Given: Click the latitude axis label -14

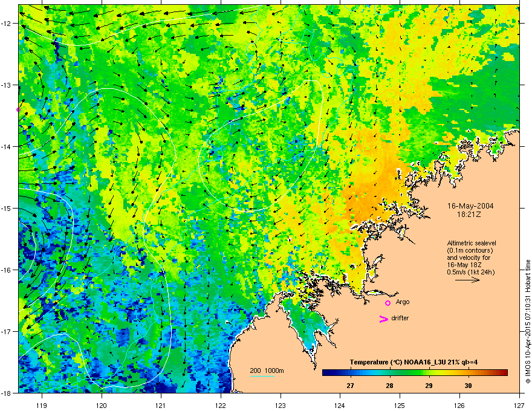Looking at the screenshot, I should click(x=7, y=146).
